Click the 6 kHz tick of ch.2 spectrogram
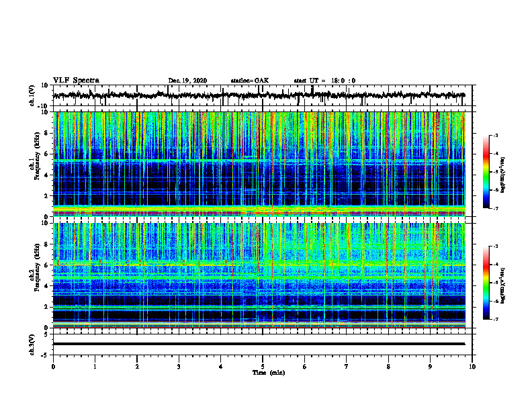The width and height of the screenshot is (532, 411). pos(47,265)
